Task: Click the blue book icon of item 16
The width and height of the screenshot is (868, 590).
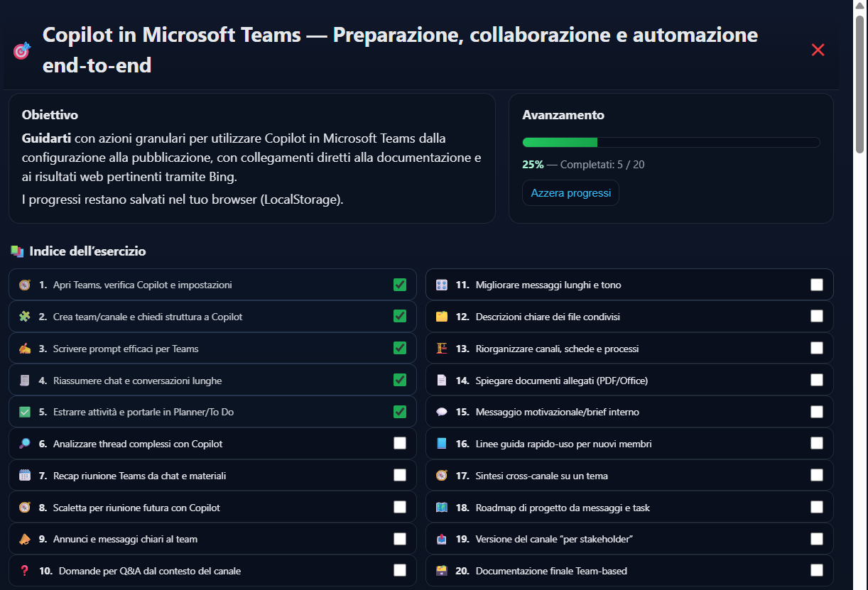Action: click(442, 444)
